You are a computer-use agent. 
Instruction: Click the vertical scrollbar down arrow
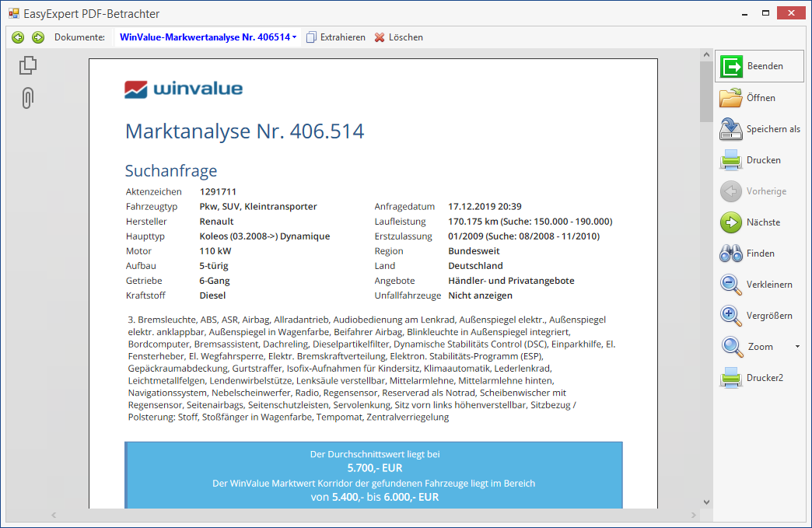point(706,502)
